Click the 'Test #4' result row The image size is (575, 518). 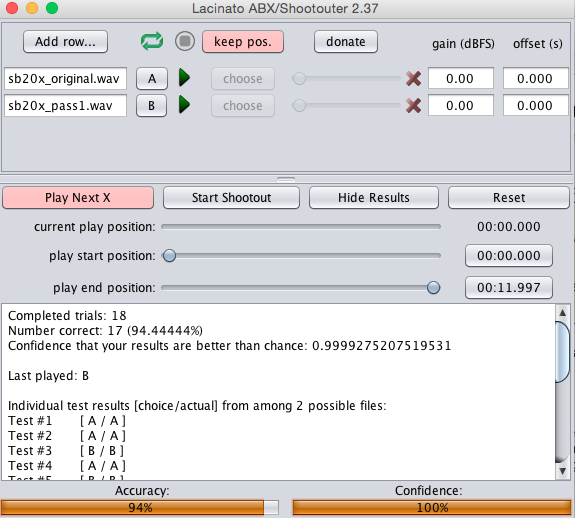(67, 466)
